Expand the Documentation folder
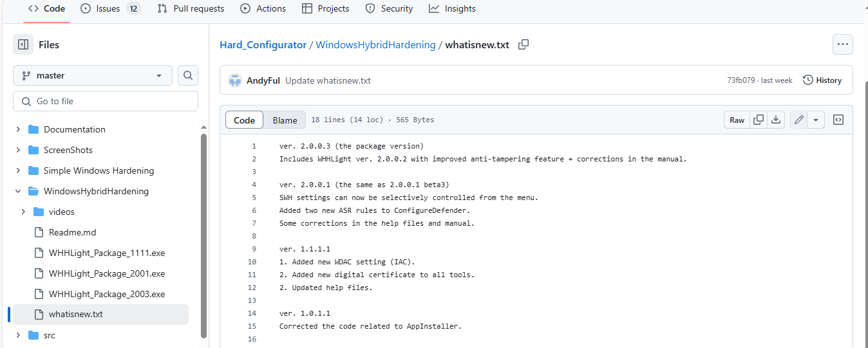This screenshot has width=868, height=348. (18, 129)
